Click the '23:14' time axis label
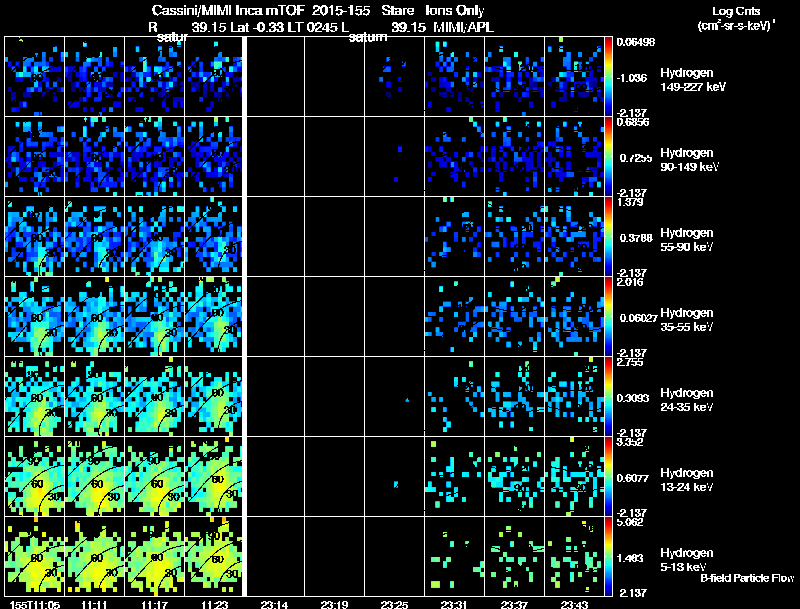800x609 pixels. click(x=274, y=604)
